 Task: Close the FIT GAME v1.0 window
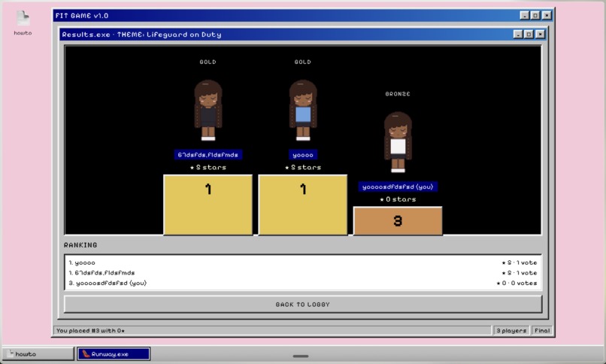(547, 16)
